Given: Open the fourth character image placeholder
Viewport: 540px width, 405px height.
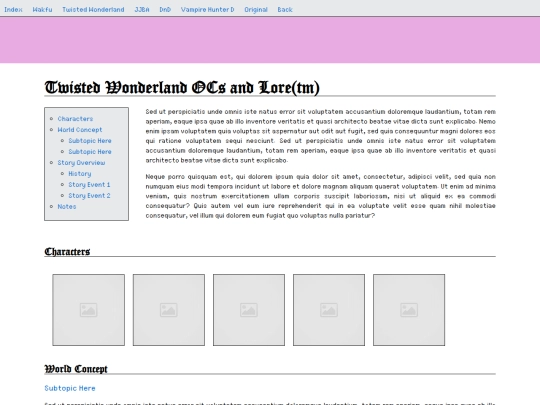Looking at the screenshot, I should [x=329, y=310].
